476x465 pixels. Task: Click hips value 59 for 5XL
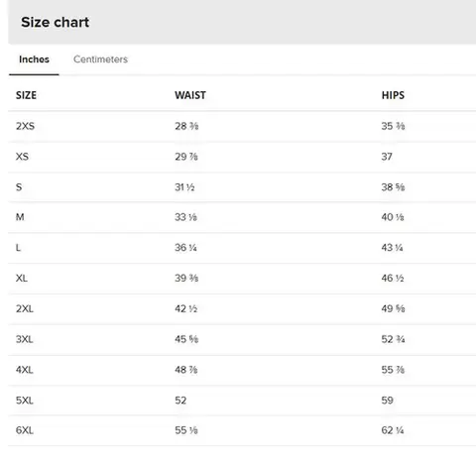(x=388, y=401)
